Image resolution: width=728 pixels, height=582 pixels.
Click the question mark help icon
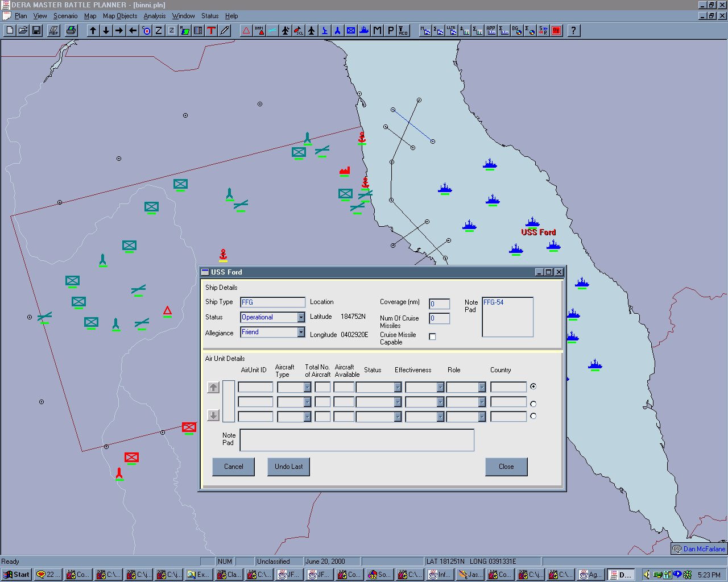573,31
